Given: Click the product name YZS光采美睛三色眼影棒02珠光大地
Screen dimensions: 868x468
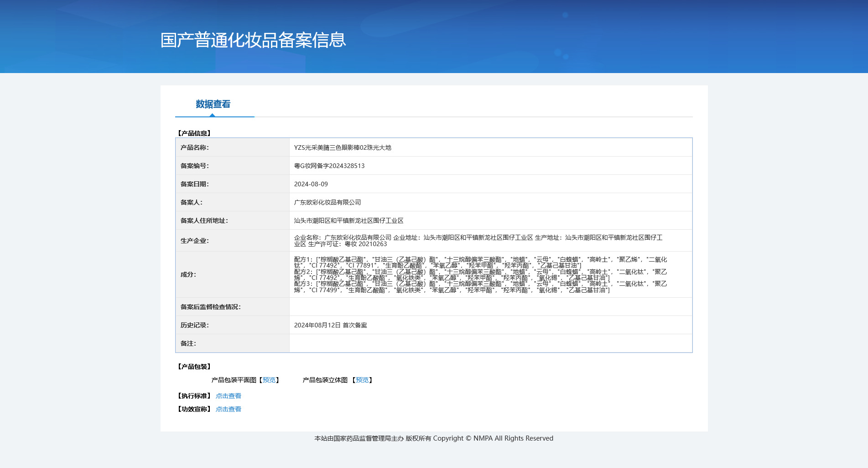Looking at the screenshot, I should tap(343, 147).
